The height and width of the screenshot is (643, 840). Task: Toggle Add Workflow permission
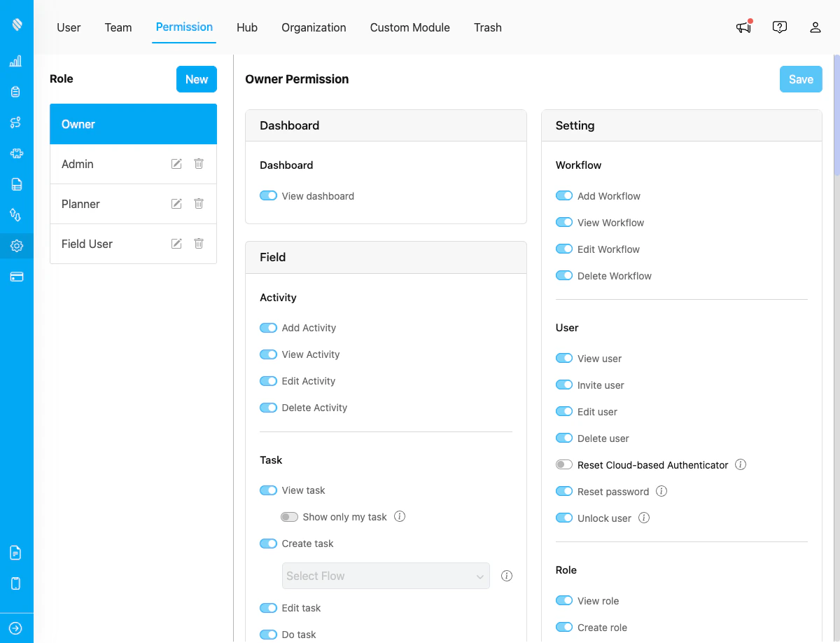click(x=564, y=196)
